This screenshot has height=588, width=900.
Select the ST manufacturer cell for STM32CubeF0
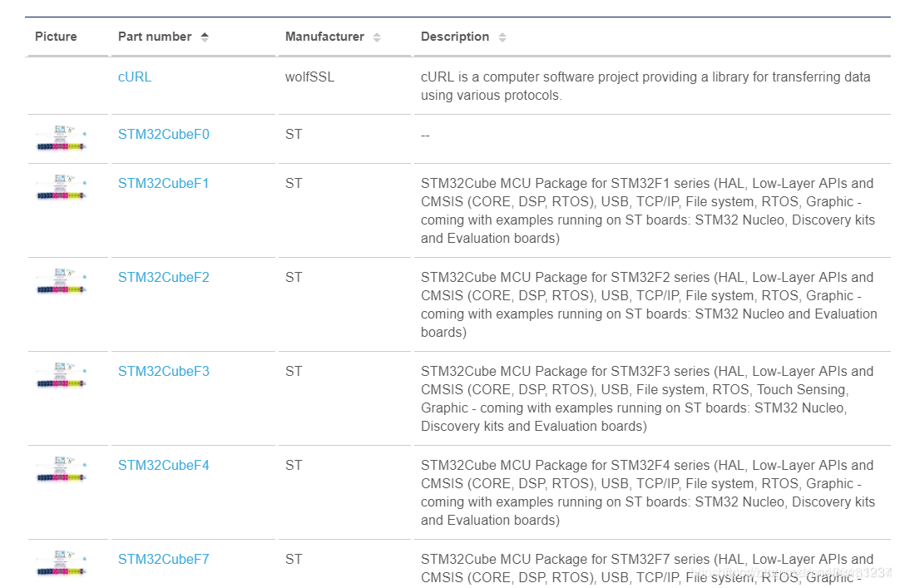[294, 134]
